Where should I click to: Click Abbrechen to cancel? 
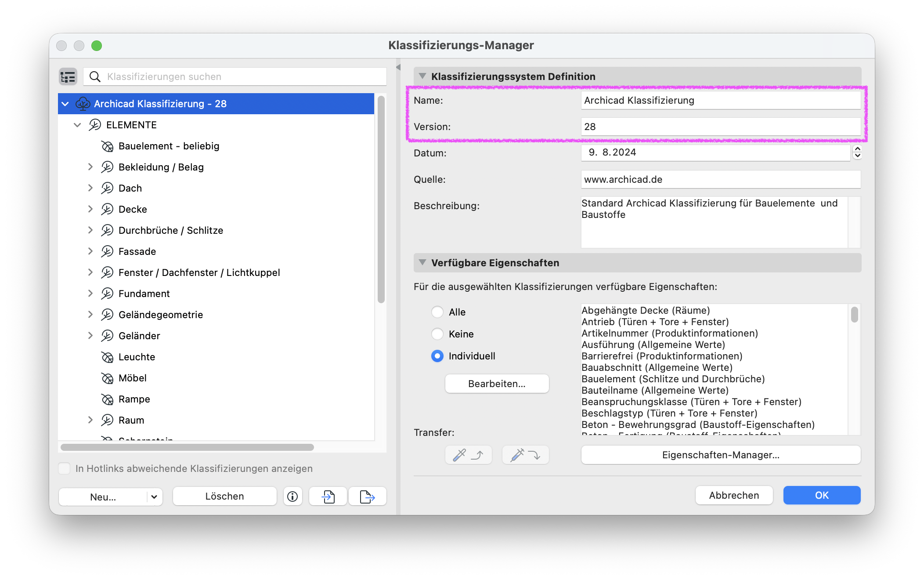734,495
